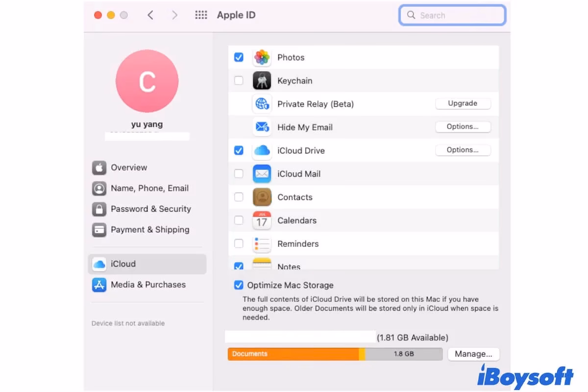588x392 pixels.
Task: Click the Photos app icon
Action: tap(262, 57)
